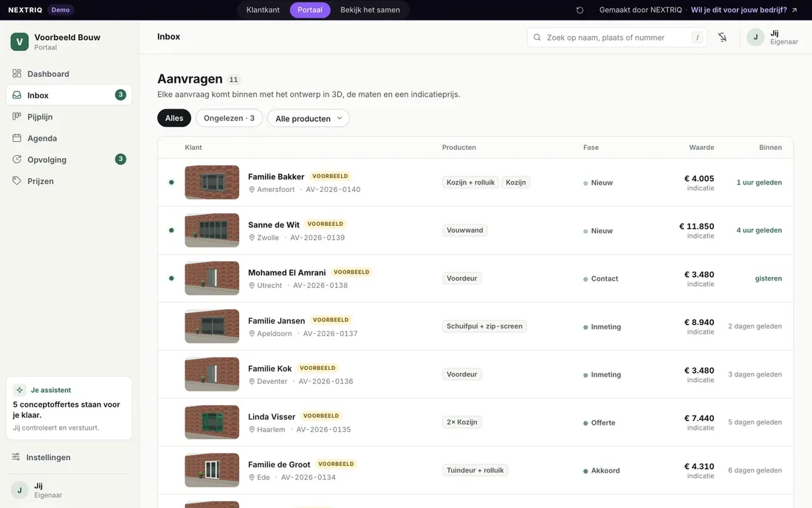The height and width of the screenshot is (508, 812).
Task: Click the Waarde column header
Action: (x=702, y=147)
